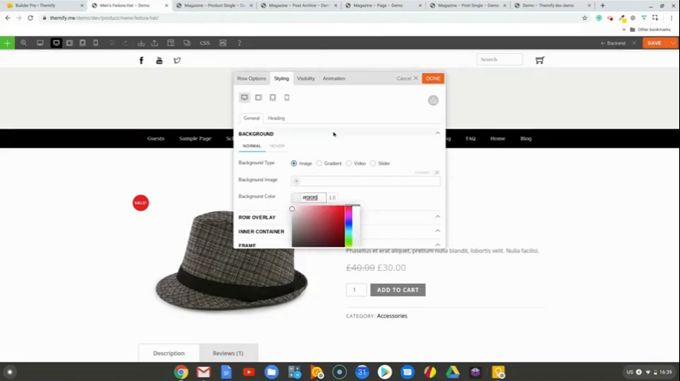The image size is (680, 381).
Task: Toggle the small switch above background image field
Action: point(436,173)
